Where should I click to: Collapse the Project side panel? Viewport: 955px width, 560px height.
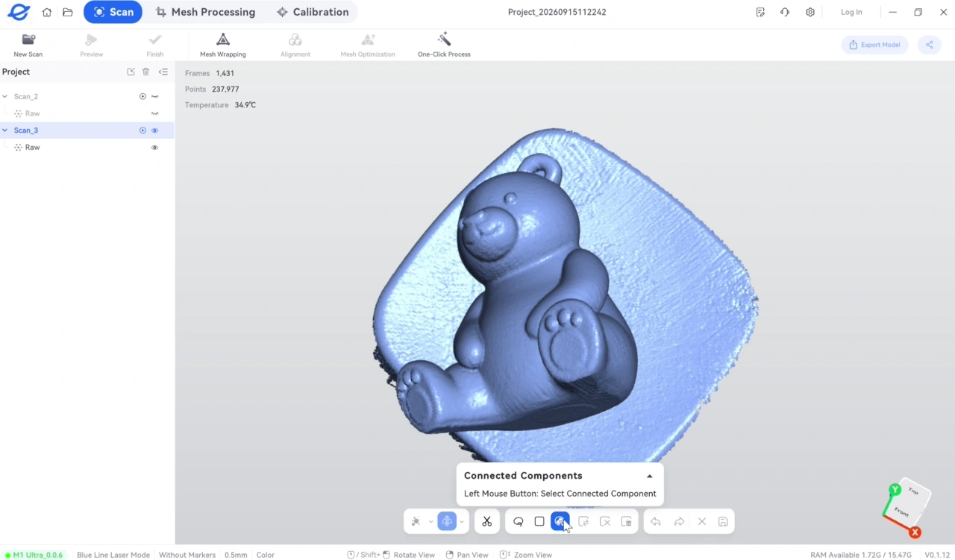pos(163,72)
